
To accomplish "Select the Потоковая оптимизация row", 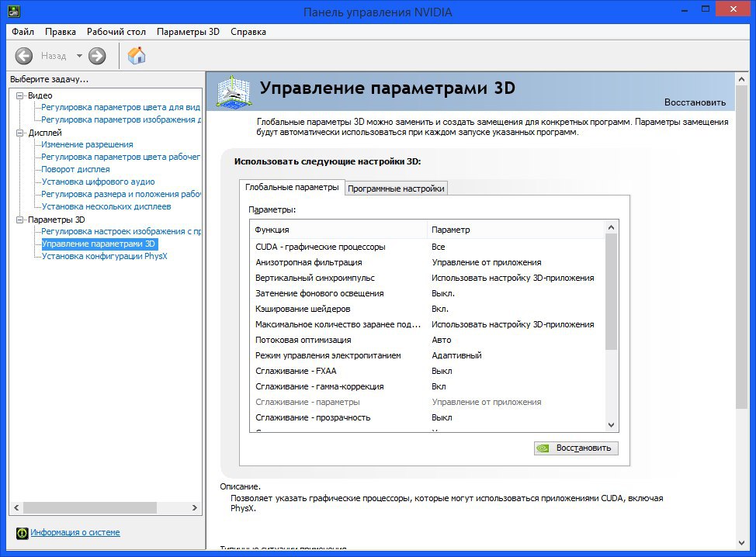I will (x=427, y=340).
